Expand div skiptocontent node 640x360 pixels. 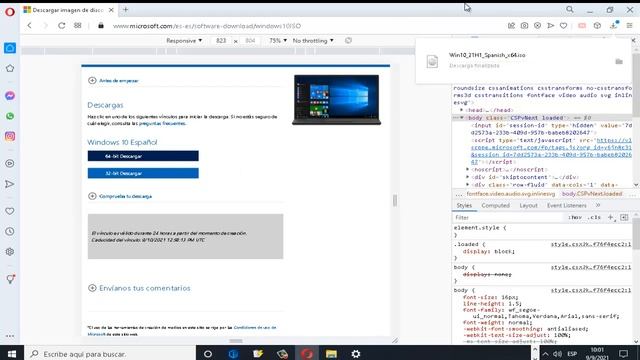pyautogui.click(x=468, y=177)
